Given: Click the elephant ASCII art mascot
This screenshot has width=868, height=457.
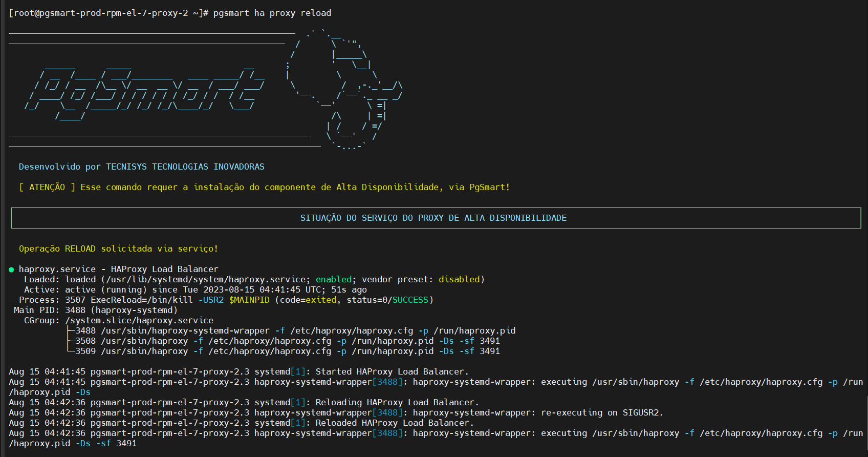Looking at the screenshot, I should (x=344, y=90).
